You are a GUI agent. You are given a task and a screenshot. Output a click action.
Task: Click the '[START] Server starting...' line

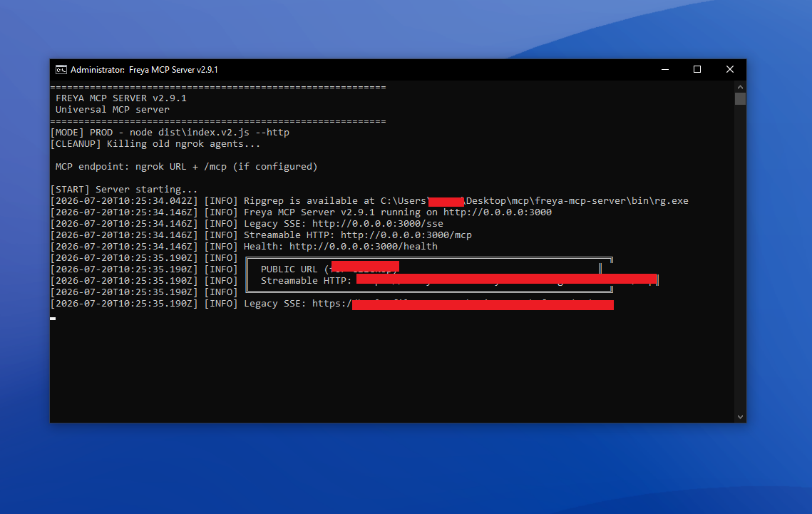[124, 189]
